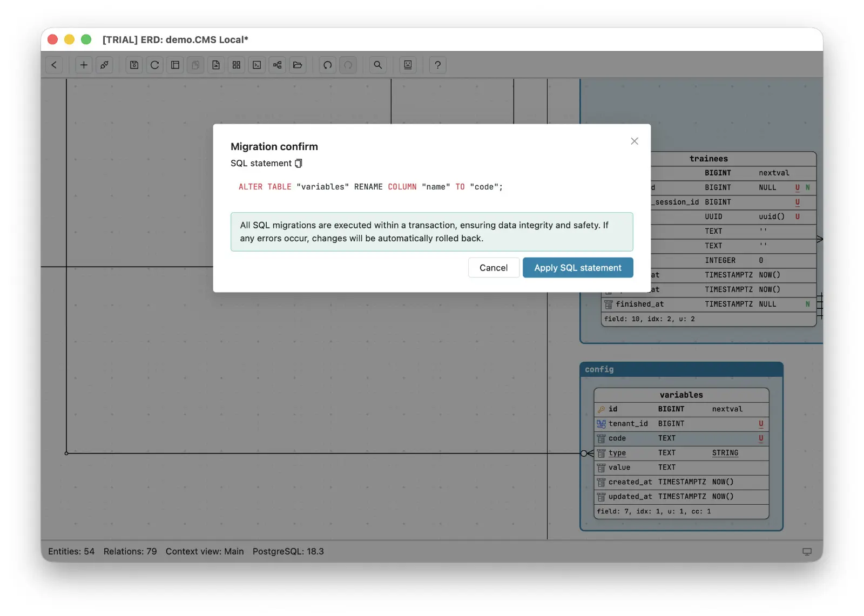Save the ERD with the disk icon
The height and width of the screenshot is (616, 864).
coord(134,65)
